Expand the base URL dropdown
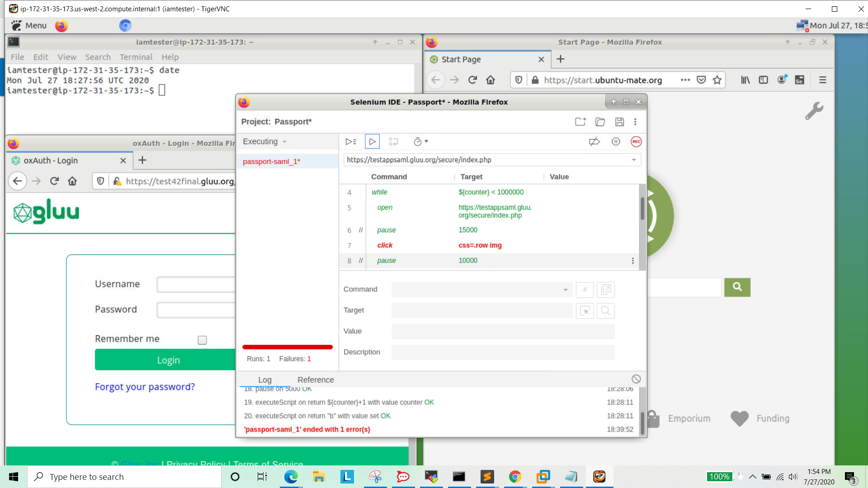Image resolution: width=868 pixels, height=488 pixels. click(x=635, y=160)
